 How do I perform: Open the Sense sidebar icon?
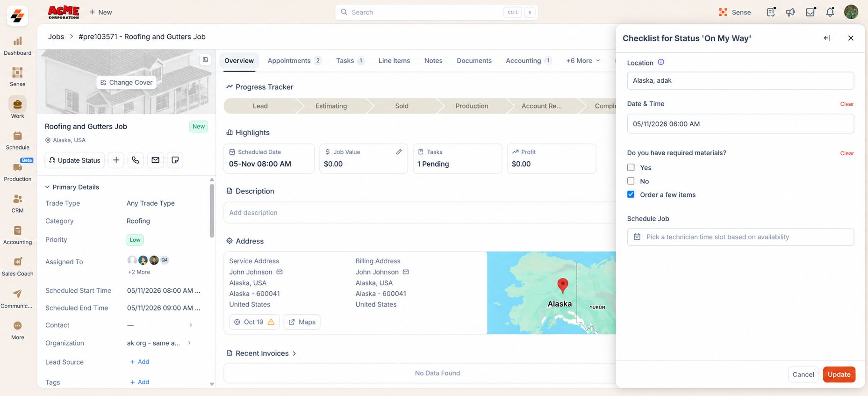(18, 77)
